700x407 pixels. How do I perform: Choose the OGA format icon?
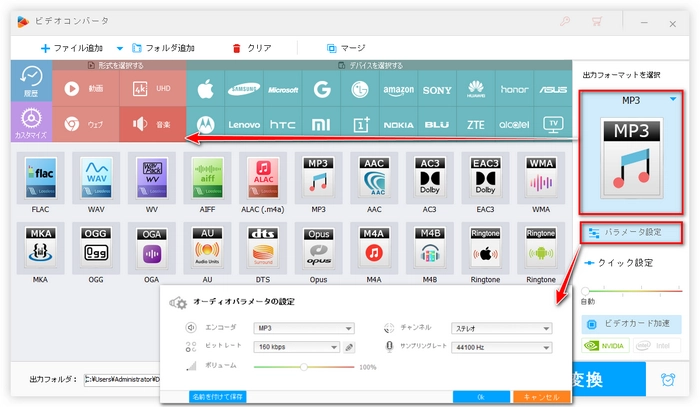click(x=152, y=248)
